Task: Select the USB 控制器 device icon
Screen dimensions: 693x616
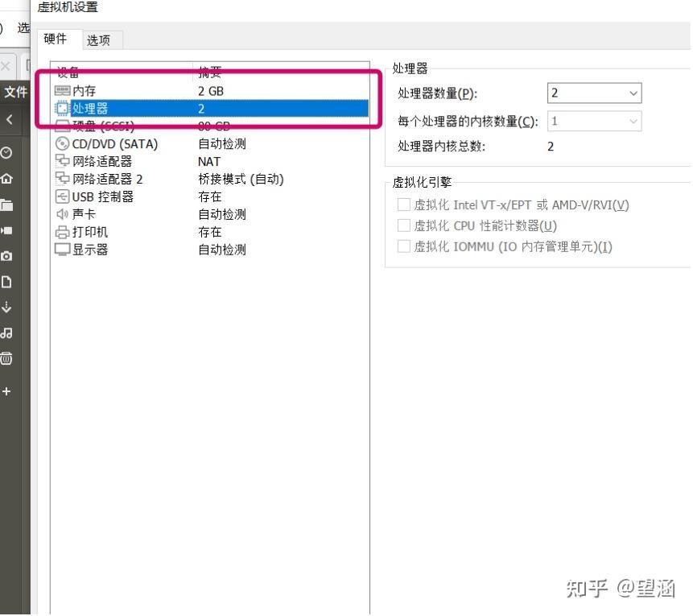Action: [62, 196]
